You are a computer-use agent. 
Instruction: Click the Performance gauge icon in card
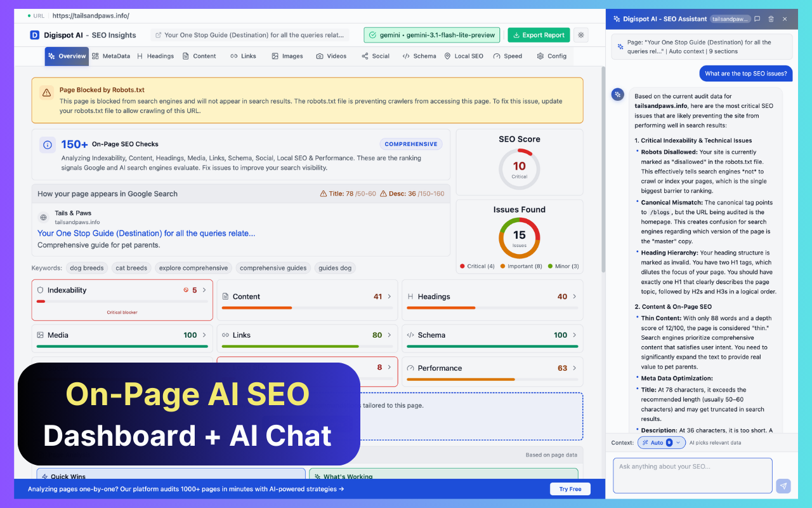coord(410,368)
